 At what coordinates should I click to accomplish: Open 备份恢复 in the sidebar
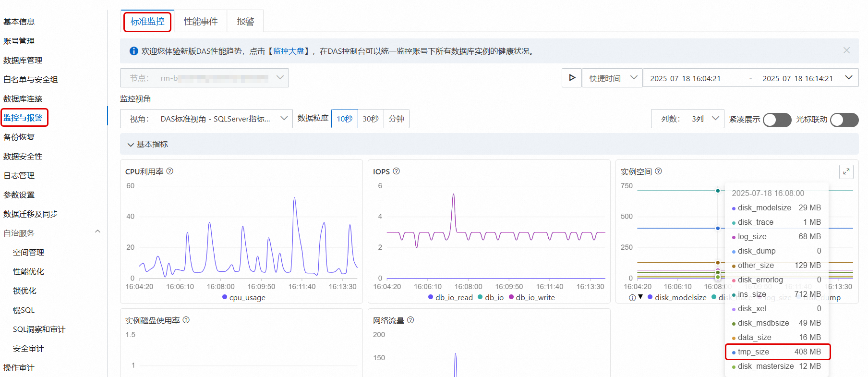19,137
